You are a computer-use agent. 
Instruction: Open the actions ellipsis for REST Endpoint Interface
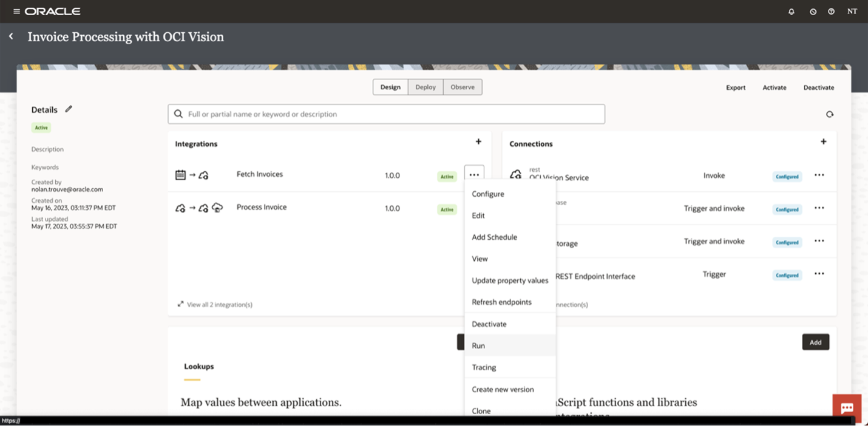[819, 274]
